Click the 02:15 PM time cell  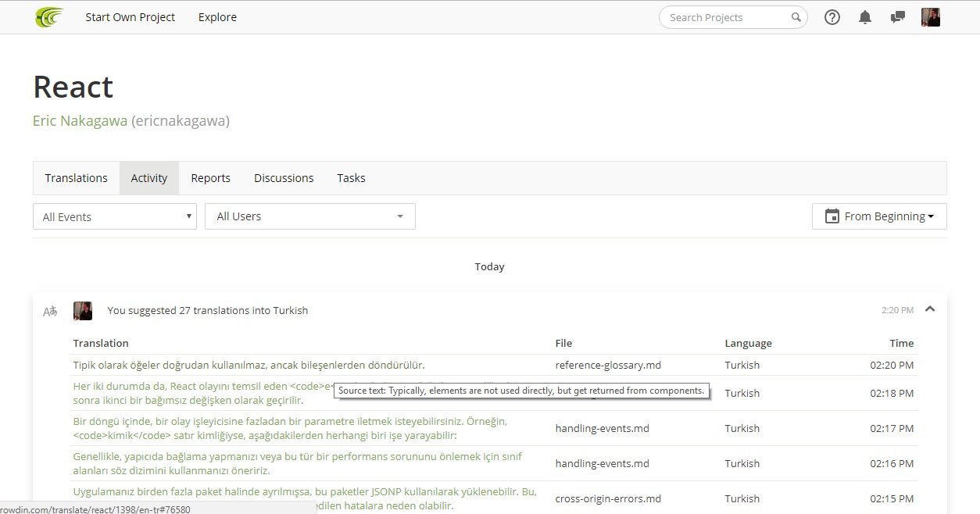892,498
